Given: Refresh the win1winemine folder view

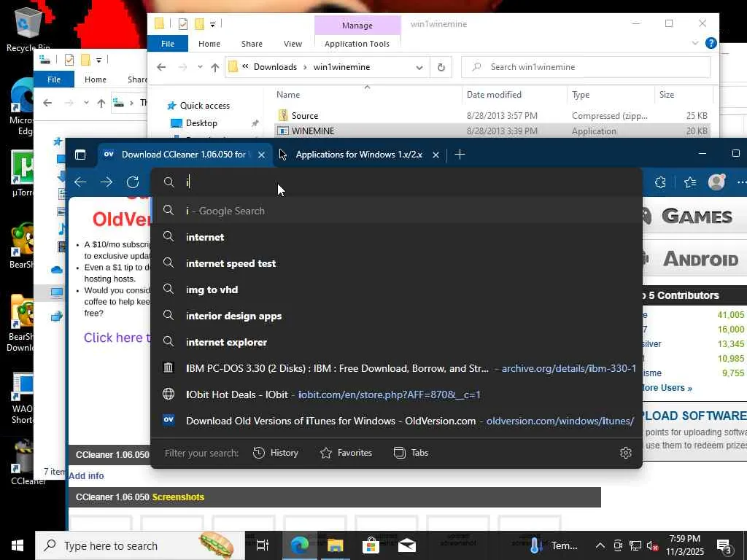Looking at the screenshot, I should 441,67.
